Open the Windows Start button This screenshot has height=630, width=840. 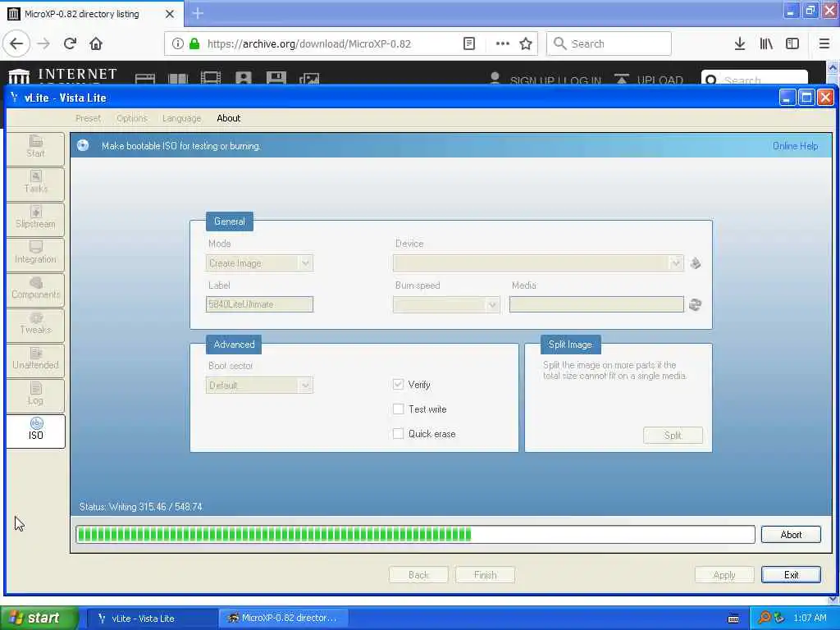pos(39,618)
